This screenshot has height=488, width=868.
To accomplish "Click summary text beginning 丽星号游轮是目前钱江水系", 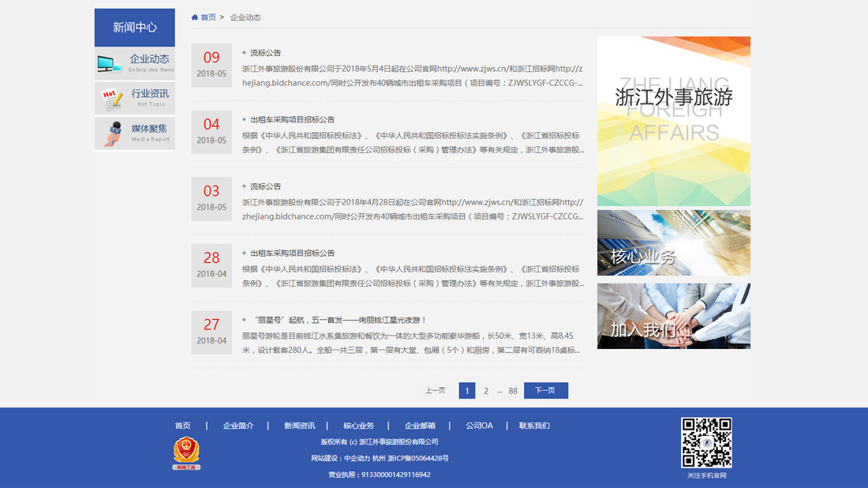I will tap(411, 343).
